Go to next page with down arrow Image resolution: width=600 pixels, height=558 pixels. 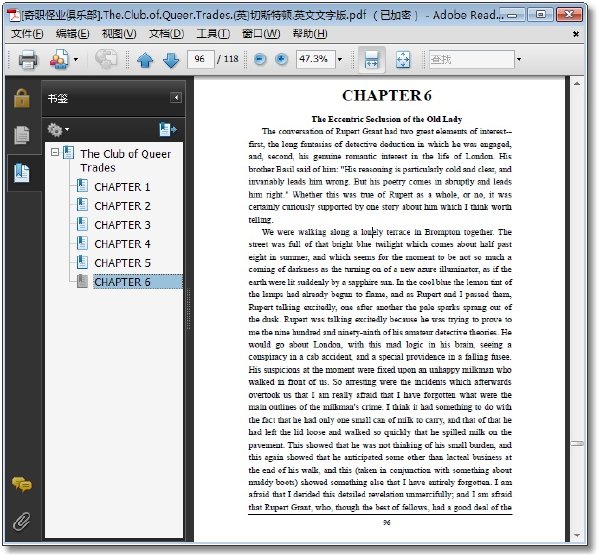(171, 60)
